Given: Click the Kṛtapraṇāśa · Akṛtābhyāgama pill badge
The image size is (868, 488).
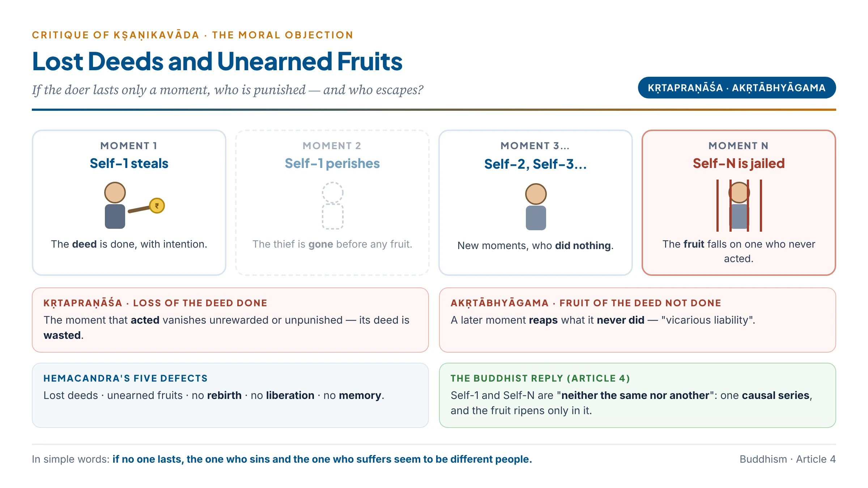Looking at the screenshot, I should 737,88.
